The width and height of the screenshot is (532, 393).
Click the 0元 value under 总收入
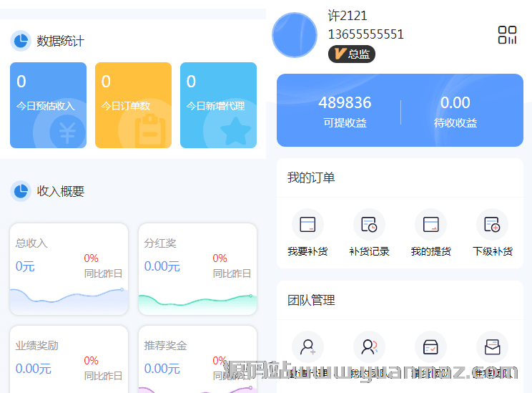[25, 266]
